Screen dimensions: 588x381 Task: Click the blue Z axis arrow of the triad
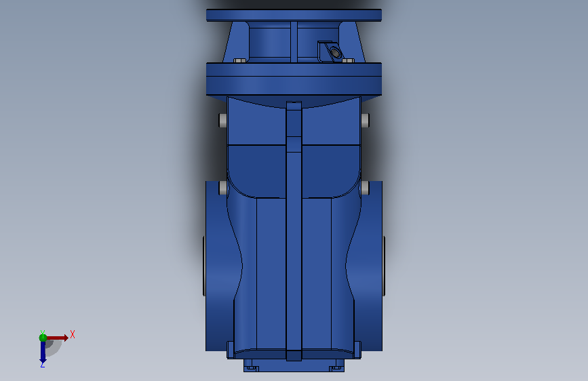point(43,353)
